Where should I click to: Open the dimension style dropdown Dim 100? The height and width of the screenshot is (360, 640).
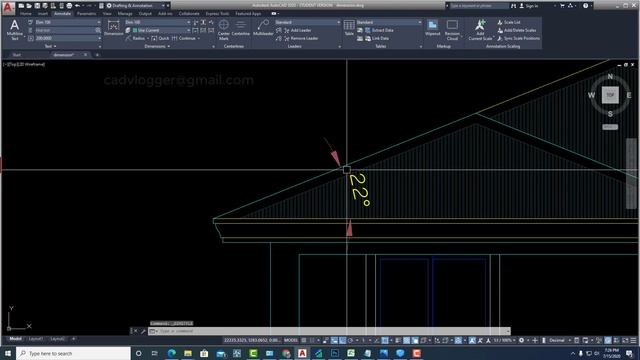(158, 22)
